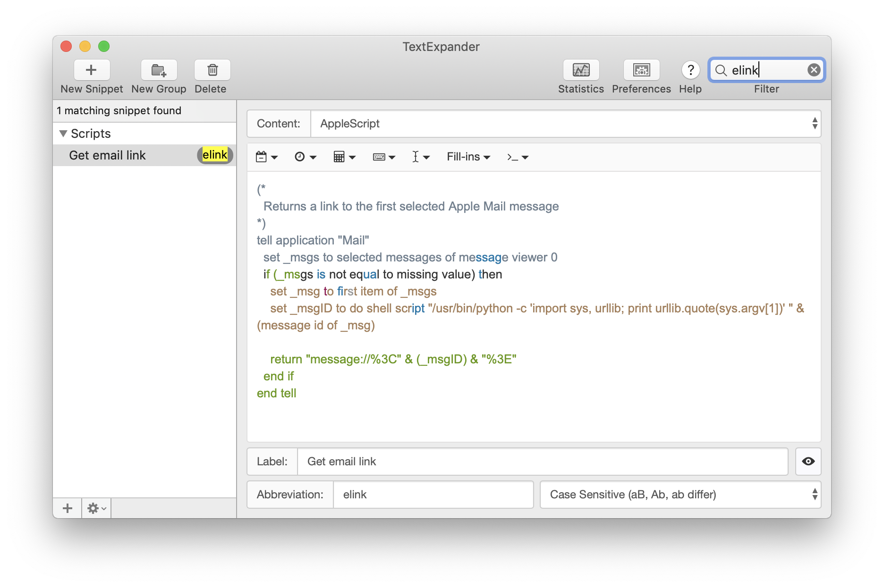Image resolution: width=884 pixels, height=588 pixels.
Task: Click the '1 matching snippet found' status text
Action: tap(119, 110)
